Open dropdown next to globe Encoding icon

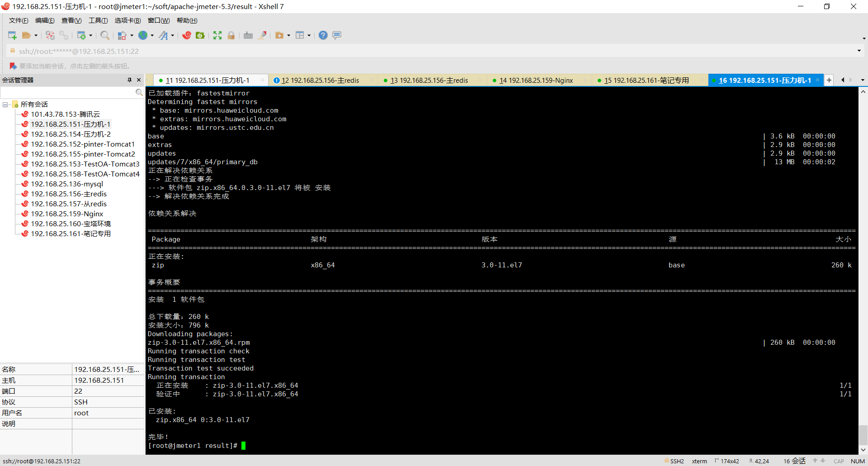tap(152, 35)
